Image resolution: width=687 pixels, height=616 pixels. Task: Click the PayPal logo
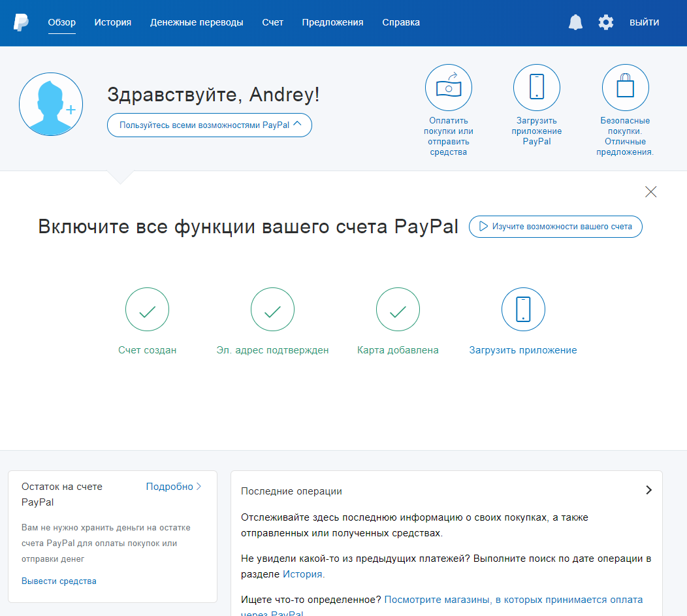[x=21, y=22]
